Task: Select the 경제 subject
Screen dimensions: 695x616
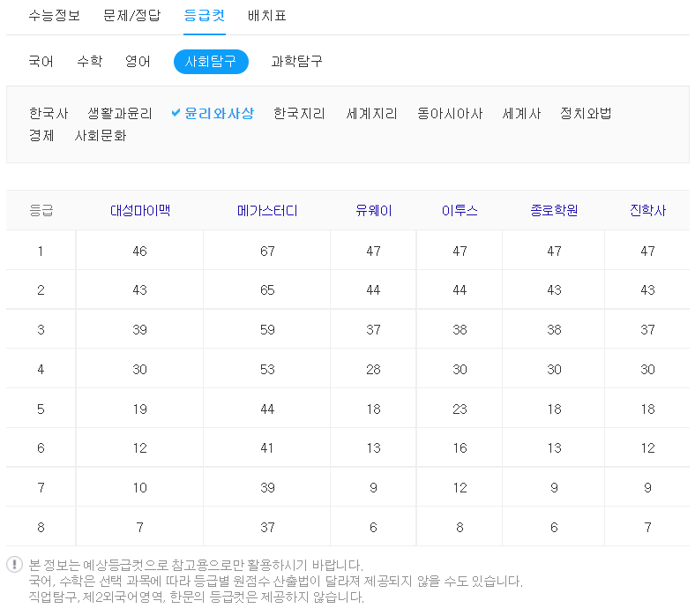Action: coord(41,135)
